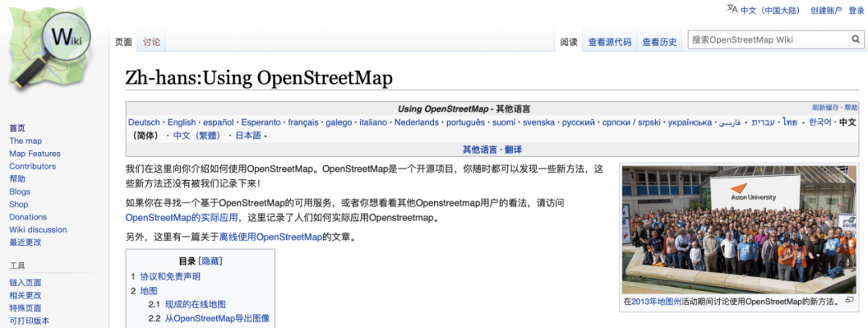Click 翻译 link

pyautogui.click(x=513, y=150)
